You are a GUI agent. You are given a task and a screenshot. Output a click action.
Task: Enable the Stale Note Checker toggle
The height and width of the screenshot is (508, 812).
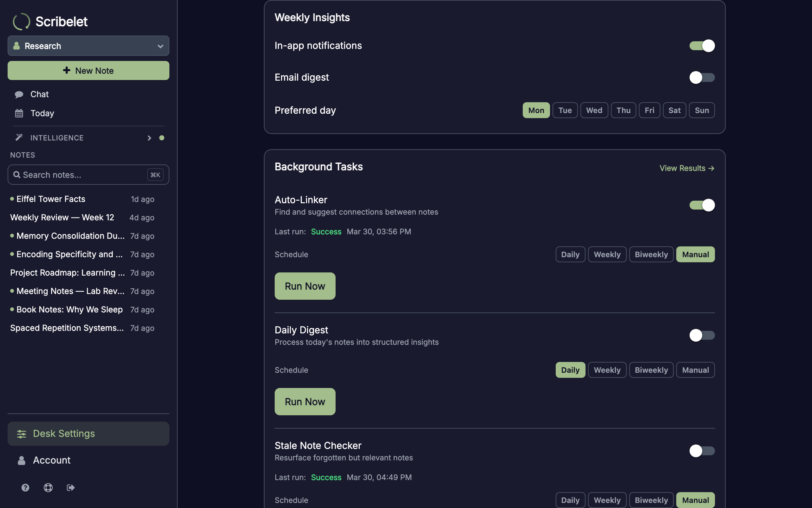click(x=702, y=451)
